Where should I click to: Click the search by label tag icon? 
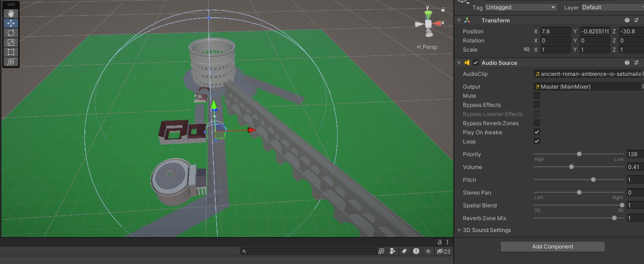click(404, 251)
